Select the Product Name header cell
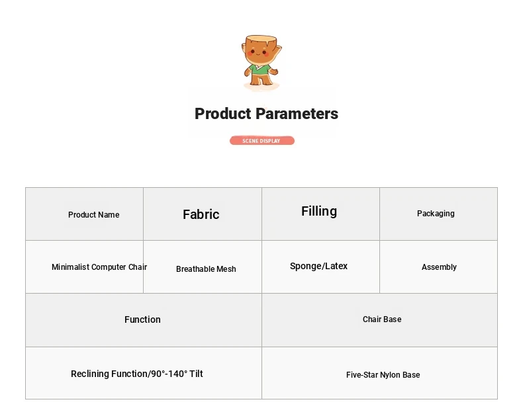The height and width of the screenshot is (420, 523). click(x=84, y=214)
